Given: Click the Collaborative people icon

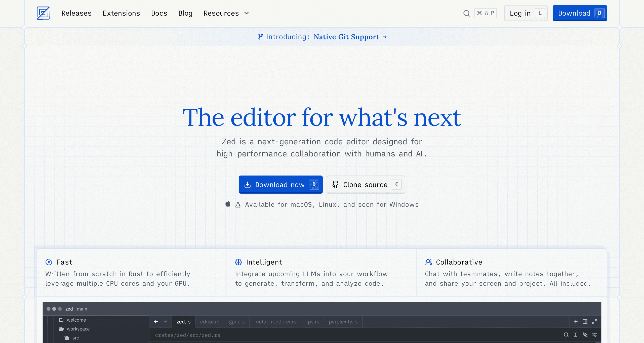Looking at the screenshot, I should tap(429, 262).
